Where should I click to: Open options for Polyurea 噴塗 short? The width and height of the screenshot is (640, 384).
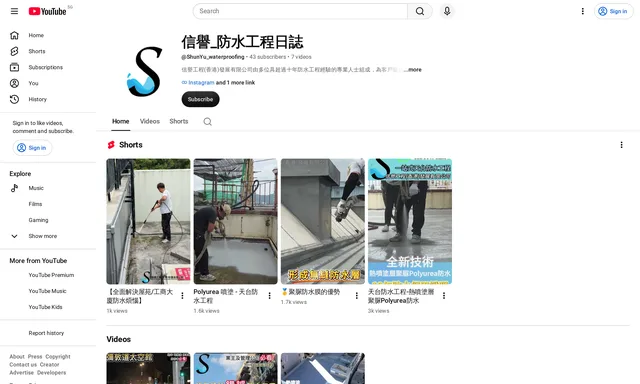269,295
